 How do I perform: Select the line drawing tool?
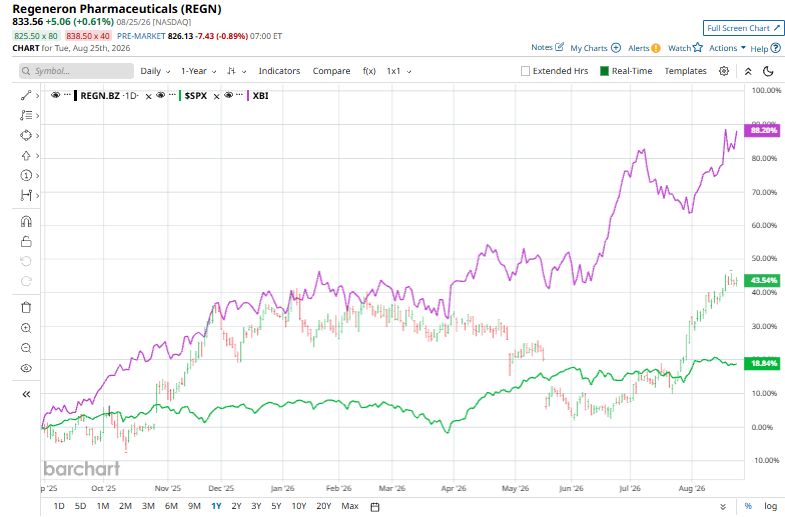pos(26,96)
